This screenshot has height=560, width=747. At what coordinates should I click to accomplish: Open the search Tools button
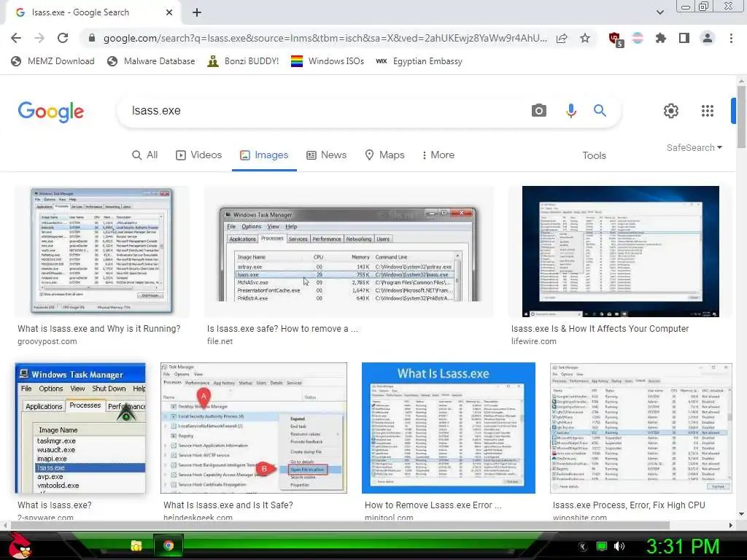pos(594,156)
